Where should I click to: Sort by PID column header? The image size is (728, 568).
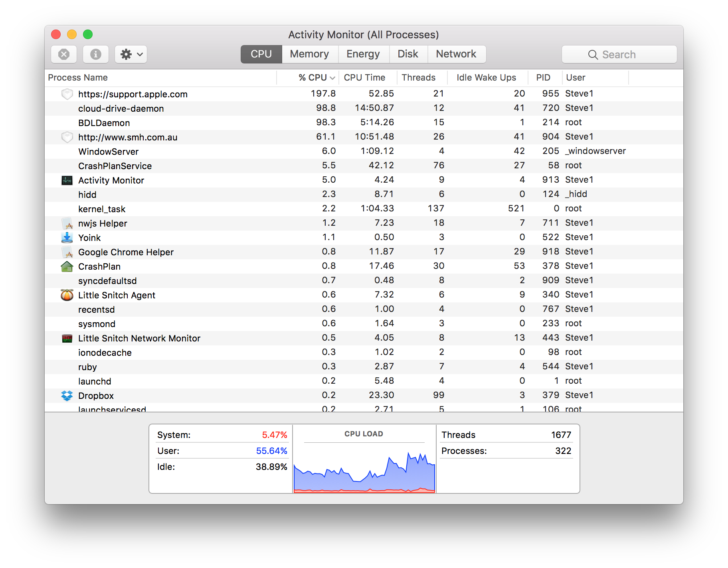pyautogui.click(x=545, y=78)
